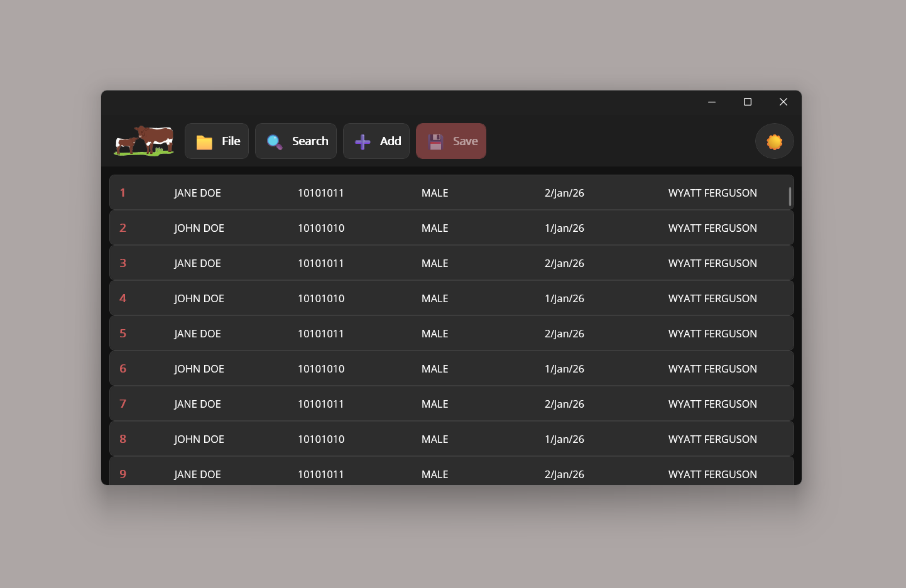Click the date 2/Jan/26 in row 7
The width and height of the screenshot is (906, 588).
pyautogui.click(x=564, y=403)
